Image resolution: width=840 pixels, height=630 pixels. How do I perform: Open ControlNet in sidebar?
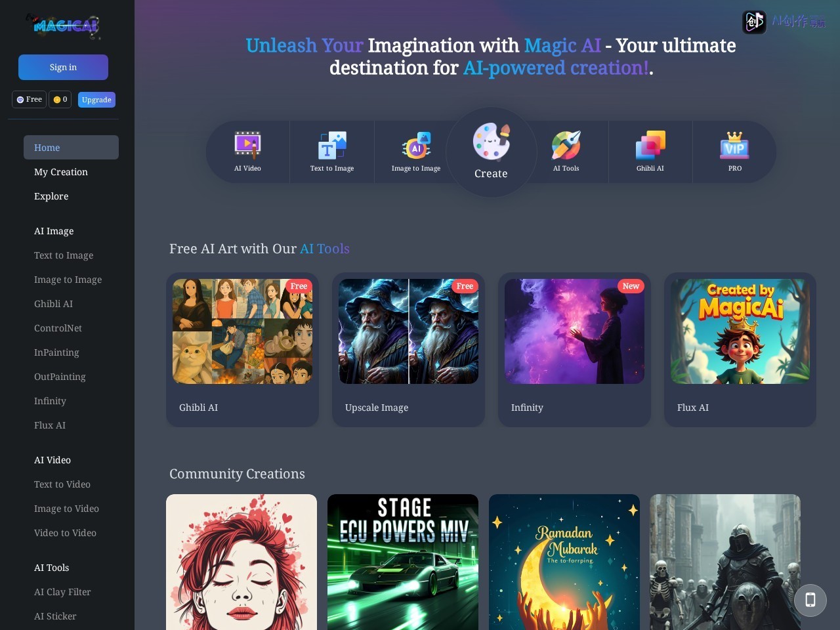click(x=58, y=328)
